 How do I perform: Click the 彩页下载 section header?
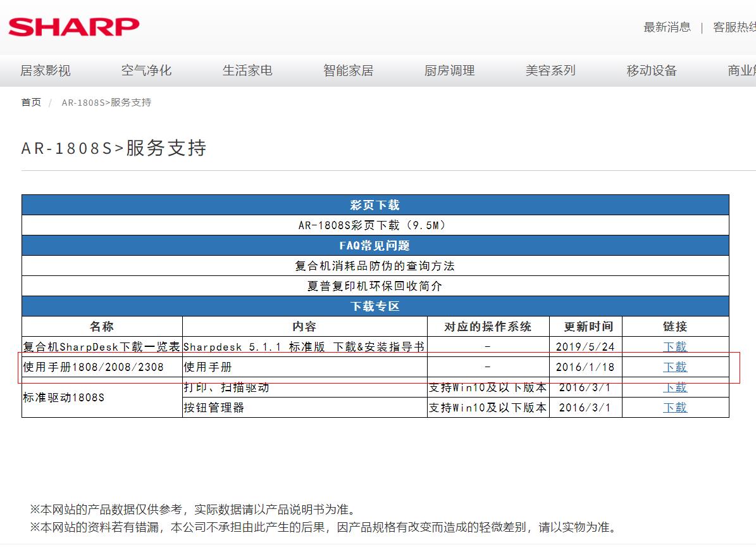click(x=375, y=205)
